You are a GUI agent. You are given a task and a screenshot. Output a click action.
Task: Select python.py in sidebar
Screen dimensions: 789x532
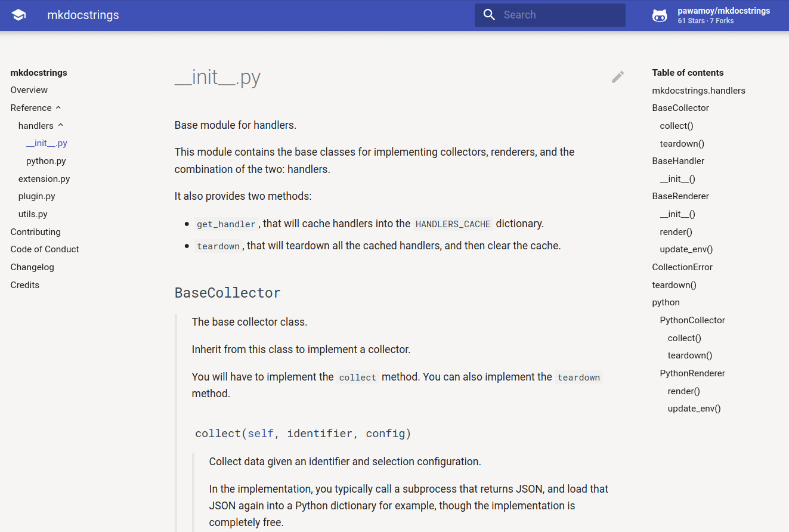click(x=46, y=161)
